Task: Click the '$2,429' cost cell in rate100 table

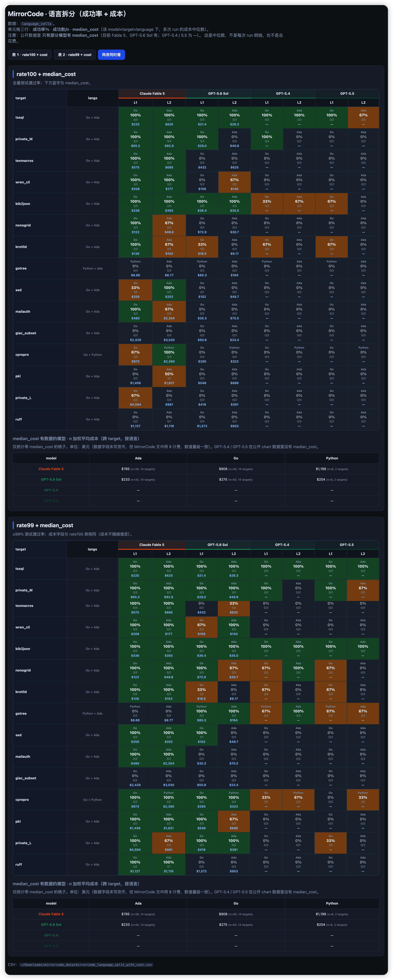Action: [x=135, y=340]
